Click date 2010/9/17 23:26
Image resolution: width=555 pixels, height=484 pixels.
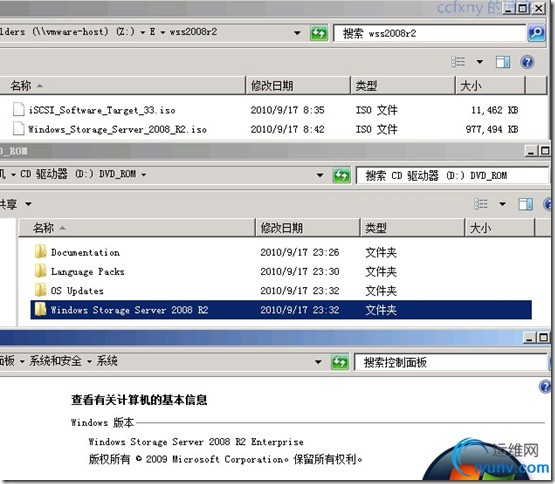click(x=300, y=252)
